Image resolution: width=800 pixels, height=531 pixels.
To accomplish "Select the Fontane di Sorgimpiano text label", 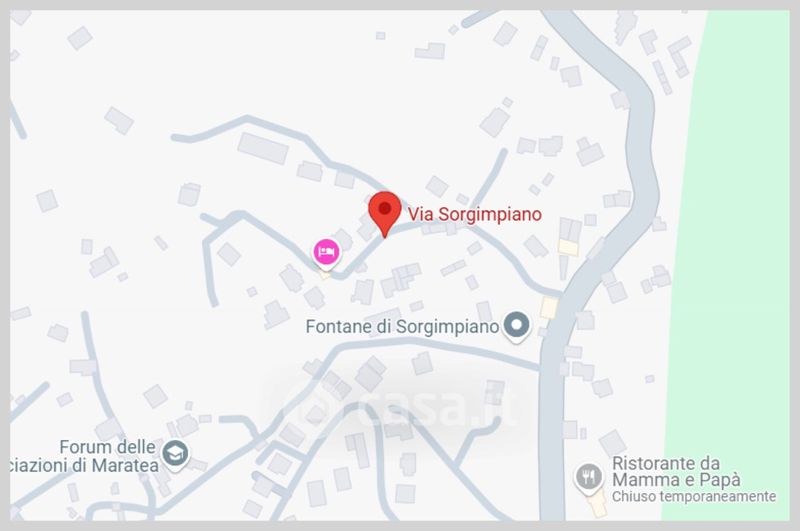I will [x=402, y=326].
